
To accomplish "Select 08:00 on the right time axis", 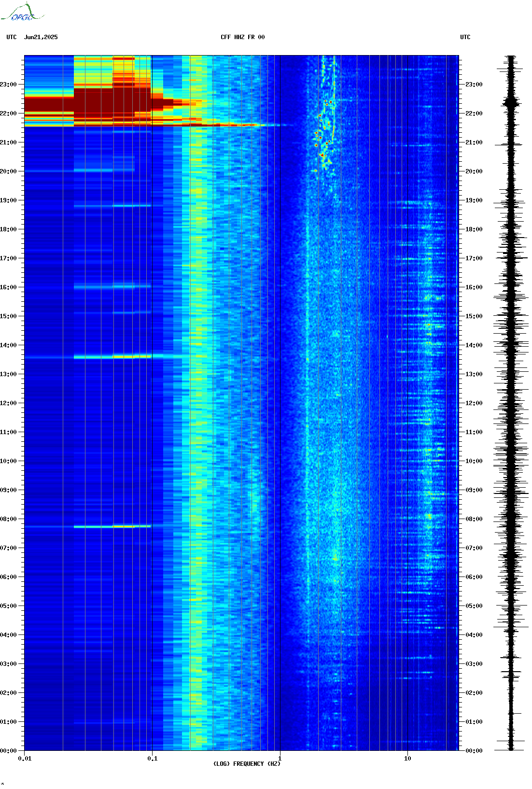I will pos(474,519).
